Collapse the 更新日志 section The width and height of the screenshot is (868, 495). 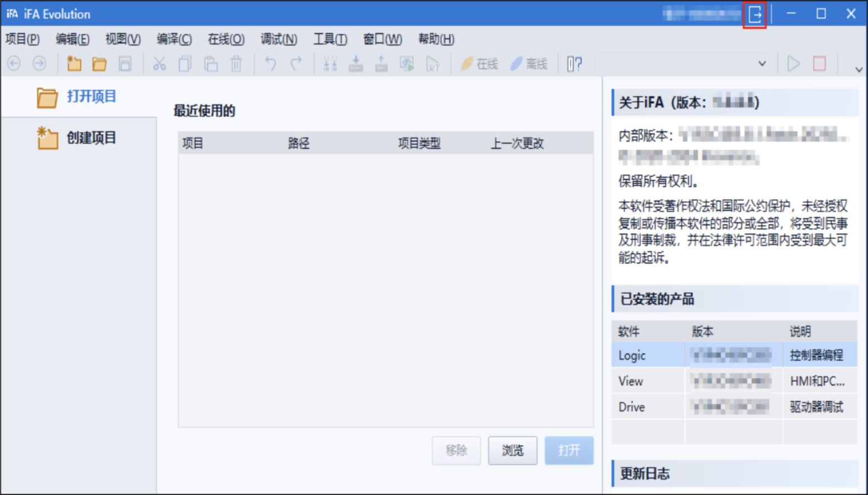coord(644,473)
